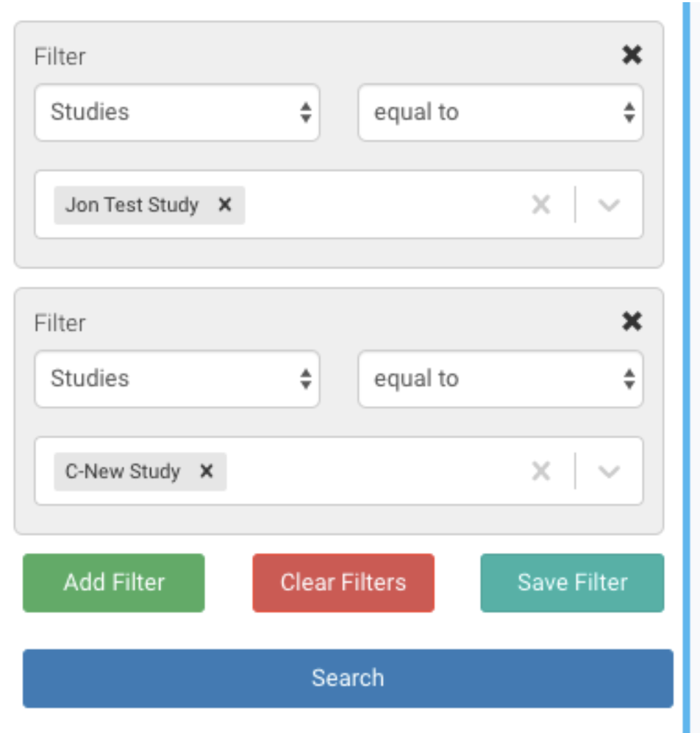Open the second filter's Studies field dropdown
Image resolution: width=700 pixels, height=733 pixels.
[x=176, y=379]
